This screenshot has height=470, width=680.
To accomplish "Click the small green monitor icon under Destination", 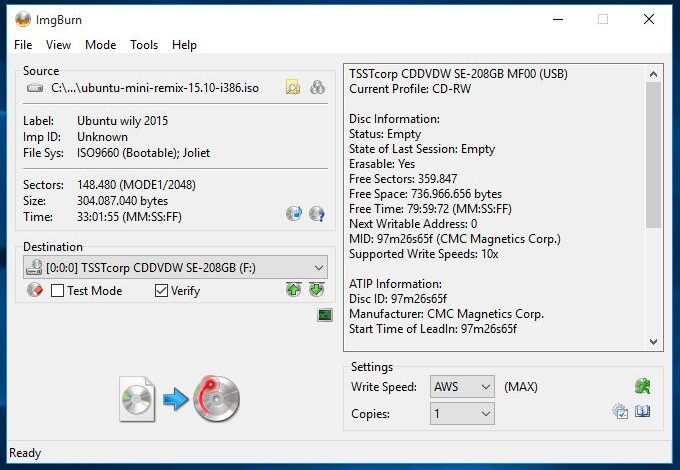I will pos(324,315).
